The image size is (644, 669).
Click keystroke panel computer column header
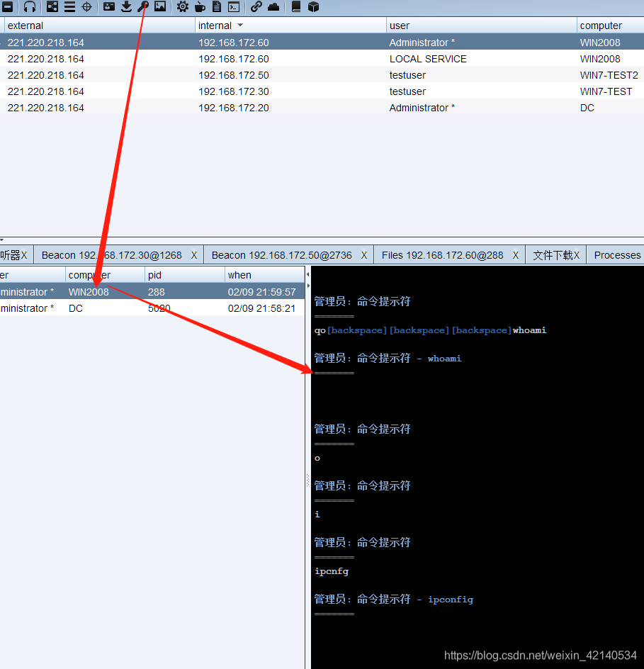(x=105, y=275)
